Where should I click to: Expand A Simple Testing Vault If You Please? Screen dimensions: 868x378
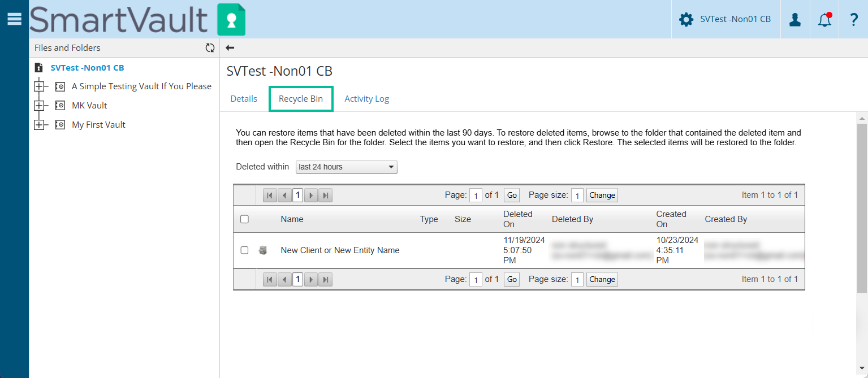pyautogui.click(x=39, y=86)
